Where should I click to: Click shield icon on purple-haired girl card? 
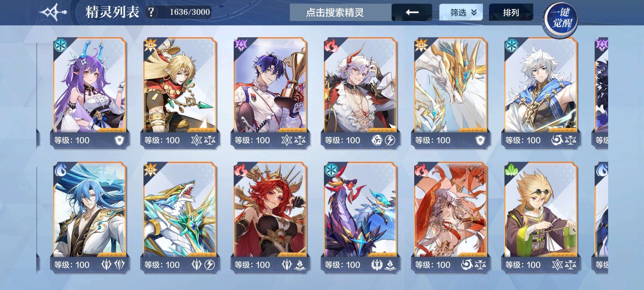coord(119,140)
